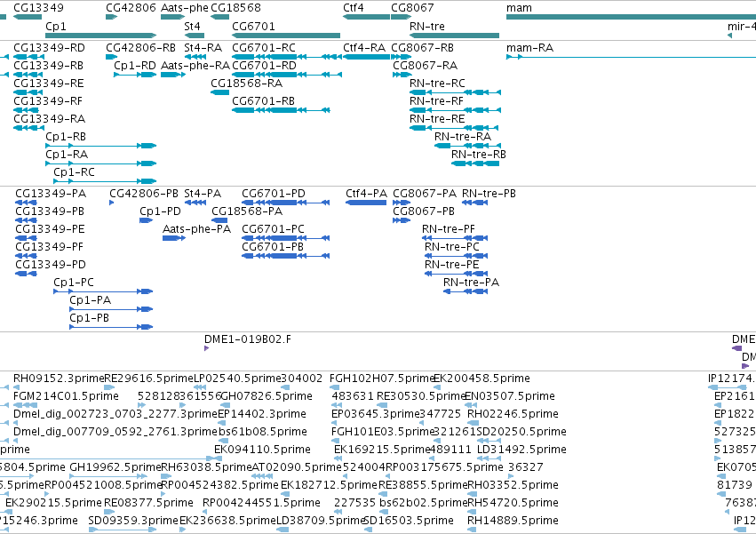
Task: Select transcript CG13349-RD
Action: coord(49,48)
